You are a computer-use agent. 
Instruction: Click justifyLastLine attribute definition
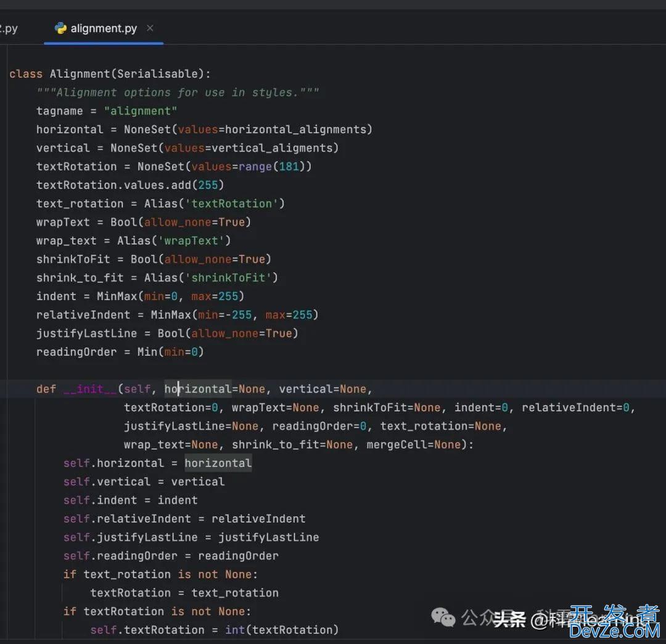[87, 333]
